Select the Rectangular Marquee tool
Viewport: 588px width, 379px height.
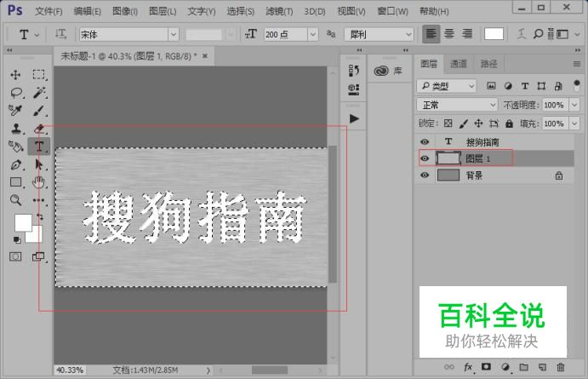(38, 75)
